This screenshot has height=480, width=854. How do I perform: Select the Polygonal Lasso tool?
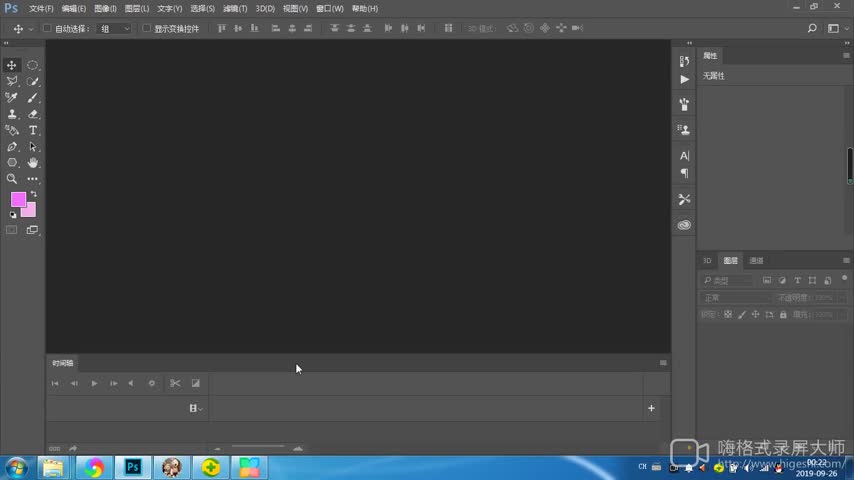tap(11, 82)
